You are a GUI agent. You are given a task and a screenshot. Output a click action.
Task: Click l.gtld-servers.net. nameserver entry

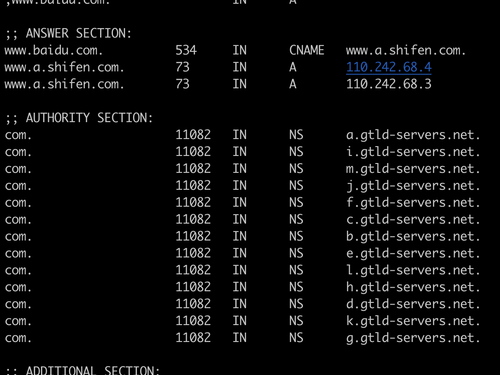[413, 270]
